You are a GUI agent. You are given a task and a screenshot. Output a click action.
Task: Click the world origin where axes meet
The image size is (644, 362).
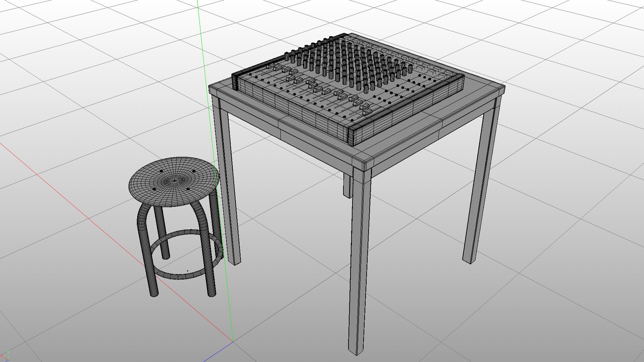point(233,342)
